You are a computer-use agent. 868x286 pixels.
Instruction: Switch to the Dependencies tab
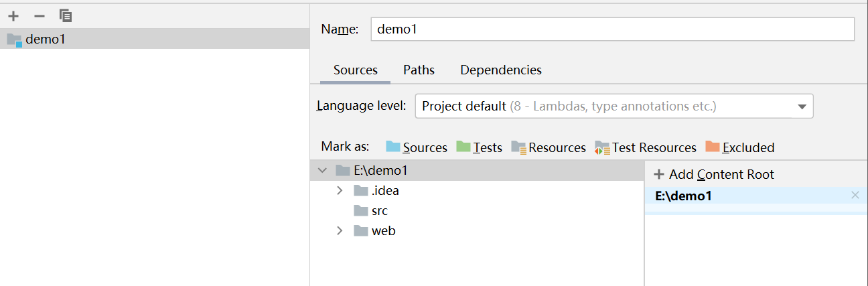point(501,70)
